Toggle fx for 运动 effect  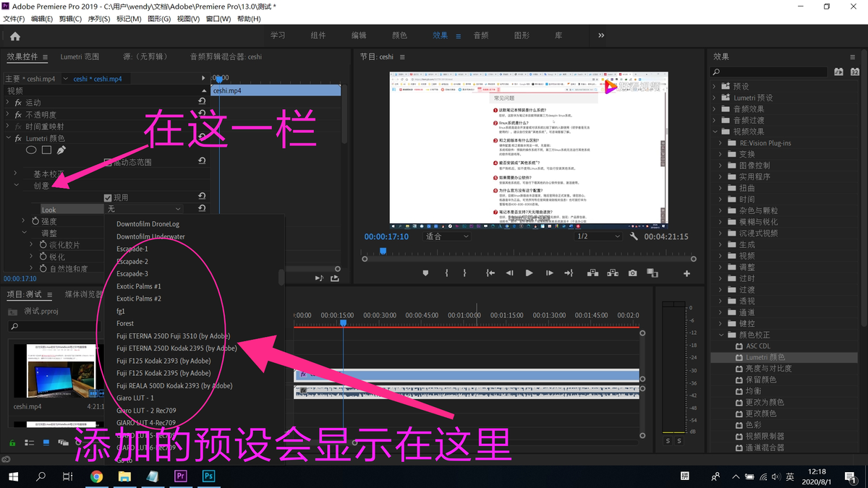(19, 103)
